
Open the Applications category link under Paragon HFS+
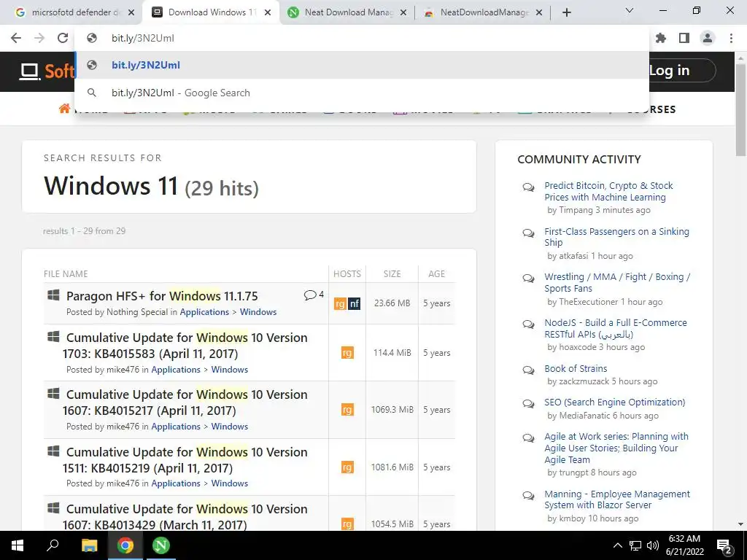[x=204, y=312]
